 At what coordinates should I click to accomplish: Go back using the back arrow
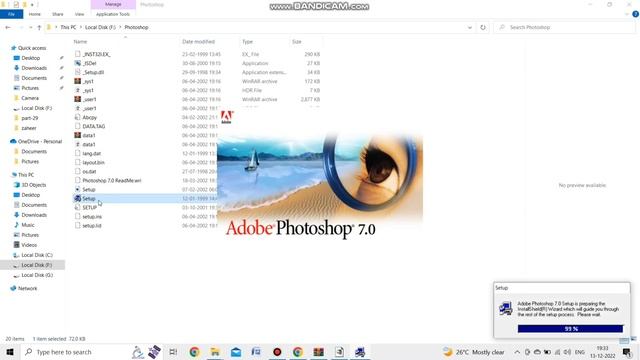pos(8,27)
